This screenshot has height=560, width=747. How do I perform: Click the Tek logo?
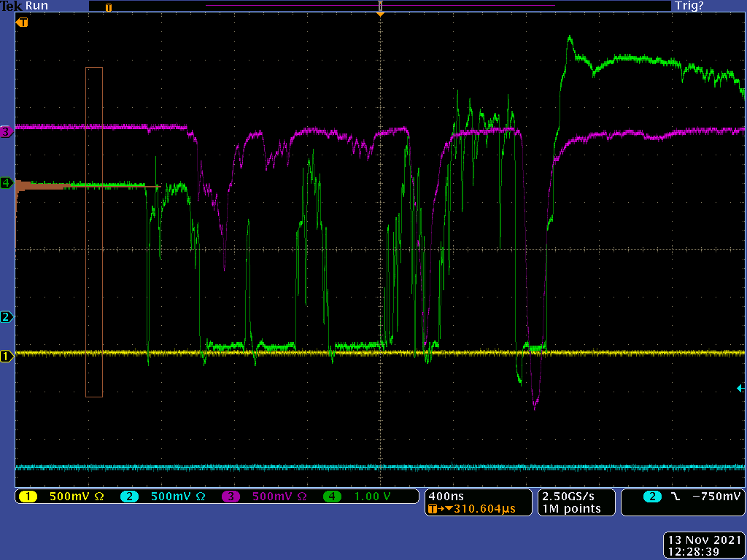[11, 6]
